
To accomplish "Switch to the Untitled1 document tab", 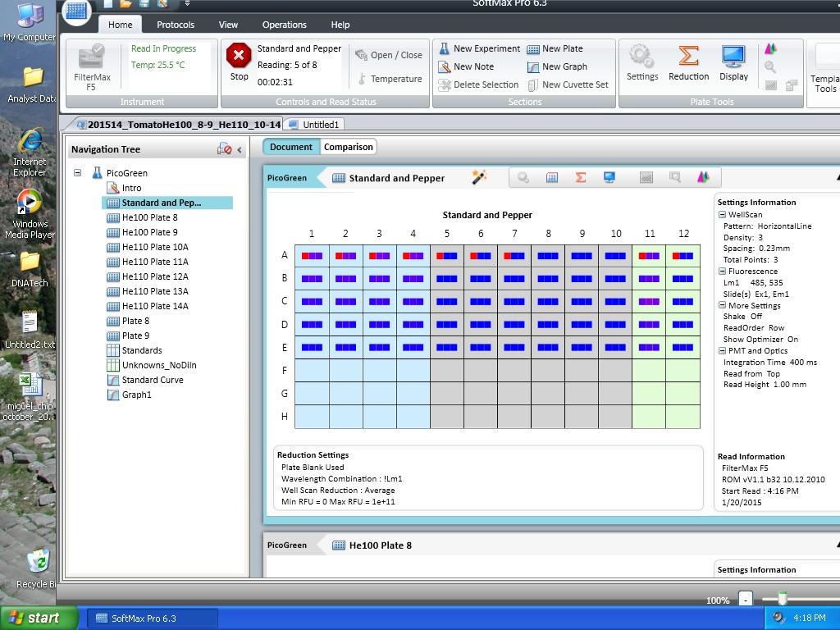I will (x=315, y=125).
